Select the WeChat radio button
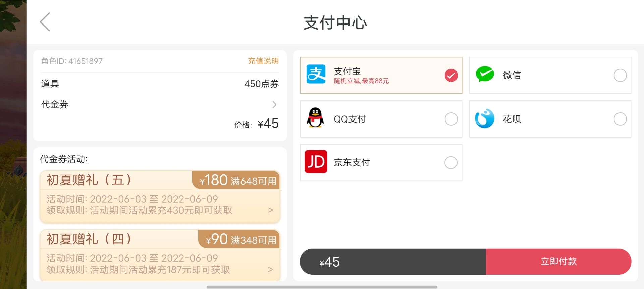This screenshot has width=644, height=289. click(620, 75)
